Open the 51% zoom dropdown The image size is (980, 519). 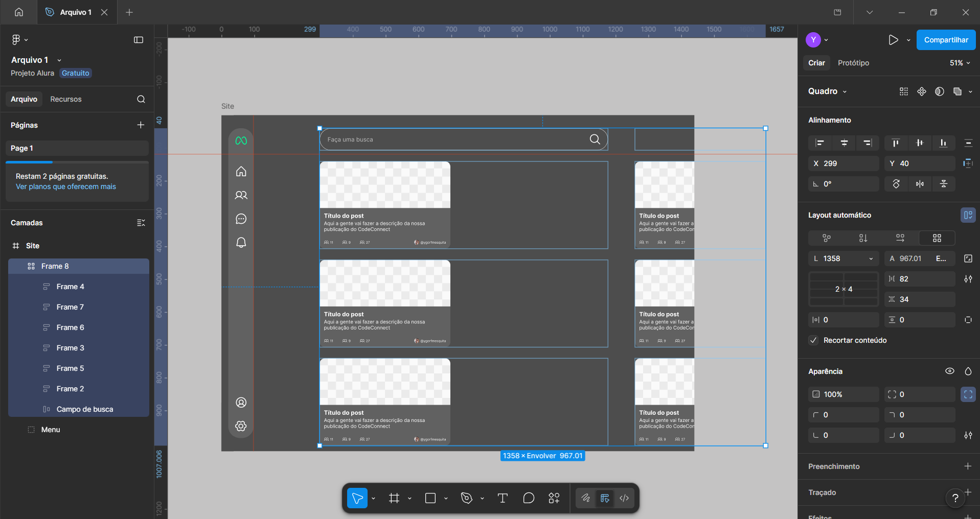coord(960,63)
